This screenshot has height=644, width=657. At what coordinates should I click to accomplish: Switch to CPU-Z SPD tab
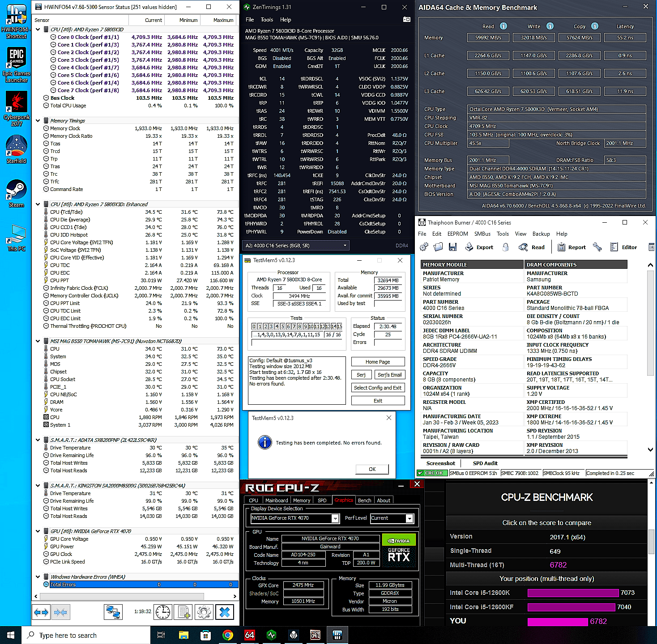[322, 500]
